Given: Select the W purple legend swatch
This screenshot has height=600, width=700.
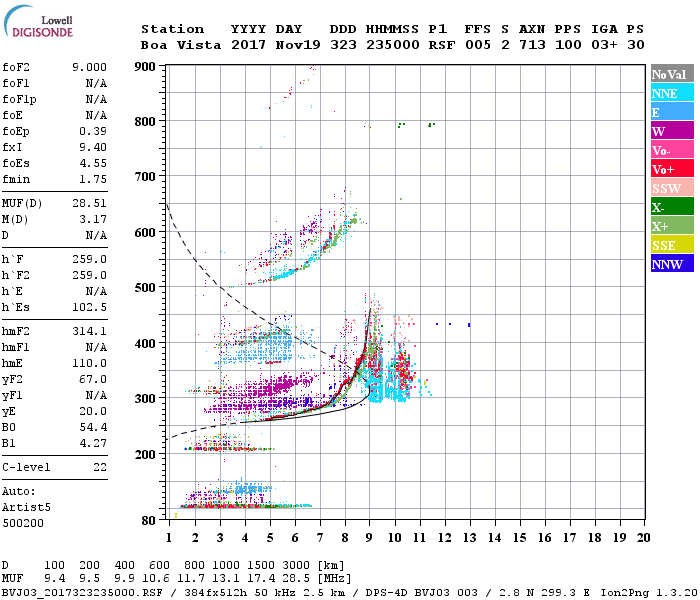Looking at the screenshot, I should (x=672, y=131).
